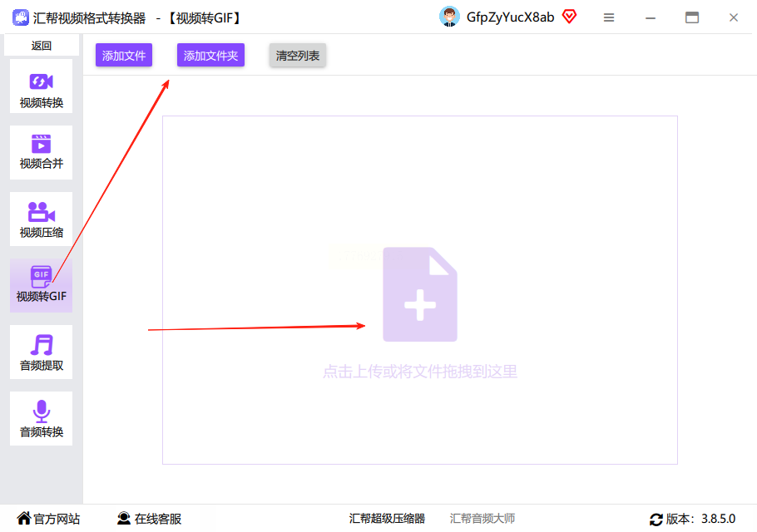Screen dimensions: 757x532
Task: Open the 视频压缩 video compress tool
Action: tap(41, 219)
